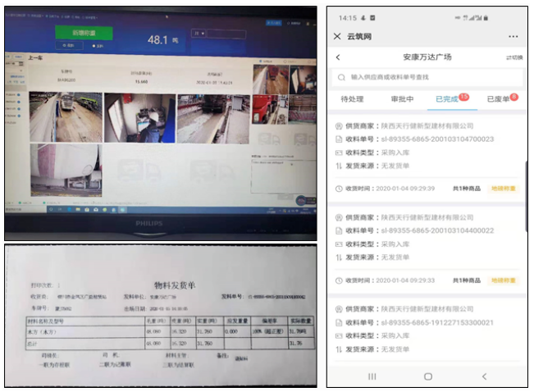Viewport: 534px width, 392px height.
Task: Open File Explorer from the taskbar
Action: 78,209
